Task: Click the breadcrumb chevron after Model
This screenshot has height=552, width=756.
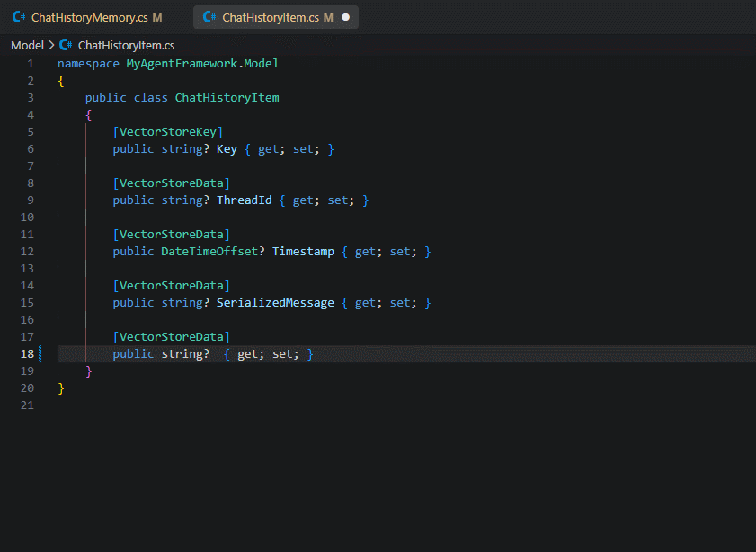Action: click(x=51, y=45)
